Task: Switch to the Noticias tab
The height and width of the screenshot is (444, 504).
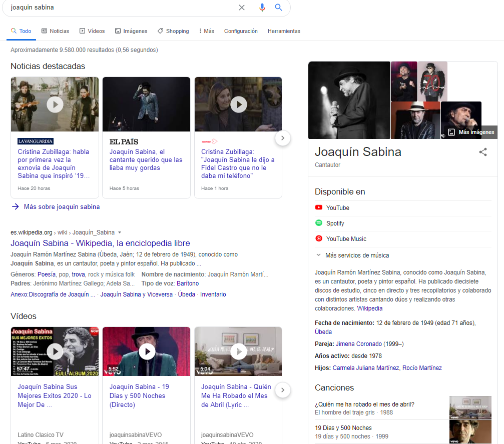Action: tap(55, 31)
